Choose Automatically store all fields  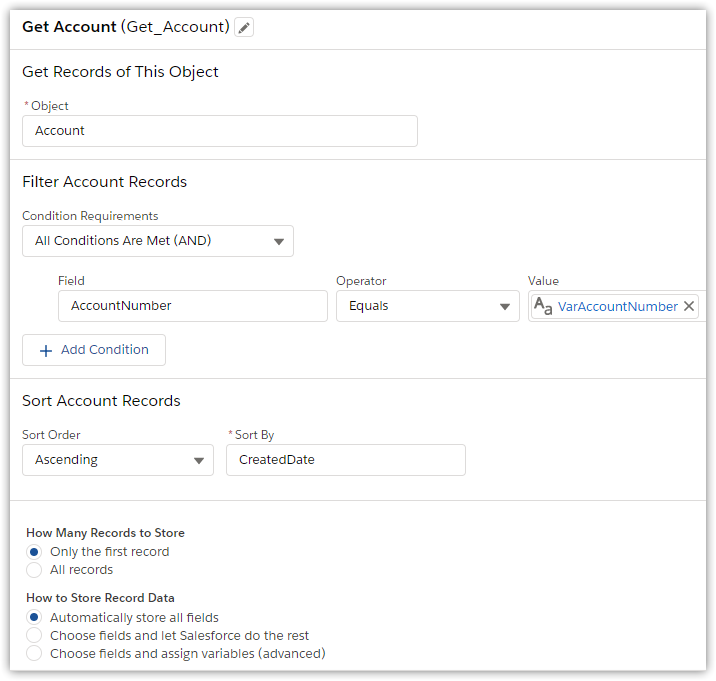34,618
